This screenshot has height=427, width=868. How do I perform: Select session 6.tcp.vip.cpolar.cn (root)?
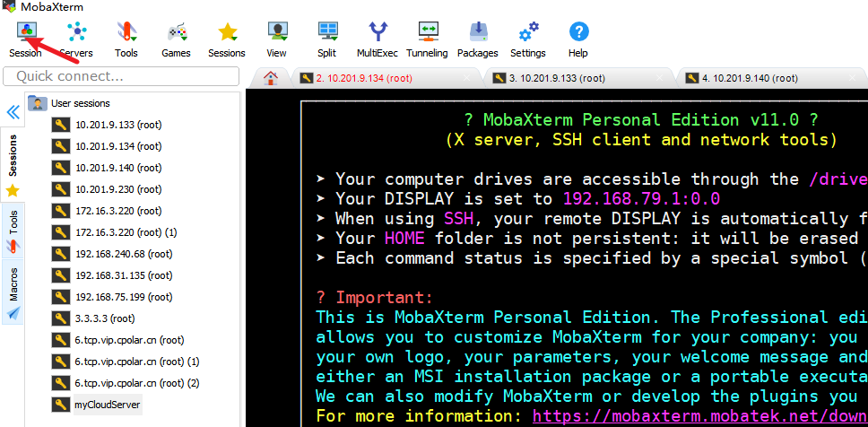click(129, 340)
